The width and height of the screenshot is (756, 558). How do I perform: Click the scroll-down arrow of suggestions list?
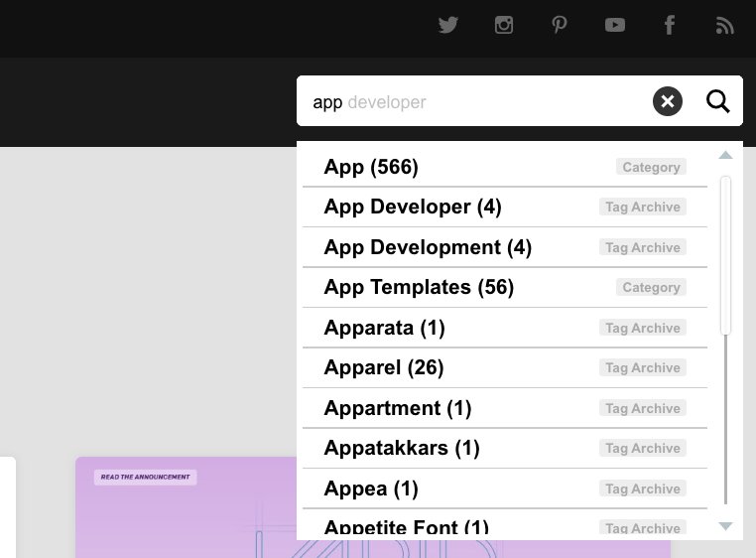pos(725,525)
